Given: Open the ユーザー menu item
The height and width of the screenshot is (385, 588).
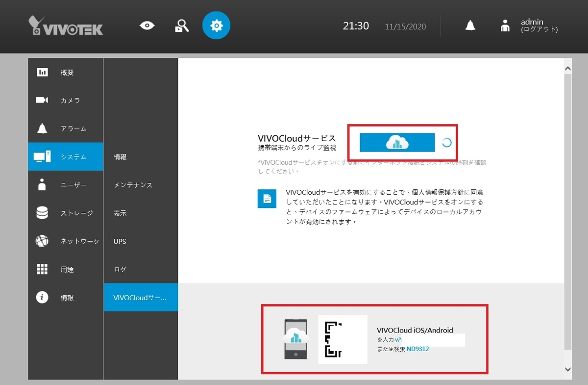Looking at the screenshot, I should 66,185.
